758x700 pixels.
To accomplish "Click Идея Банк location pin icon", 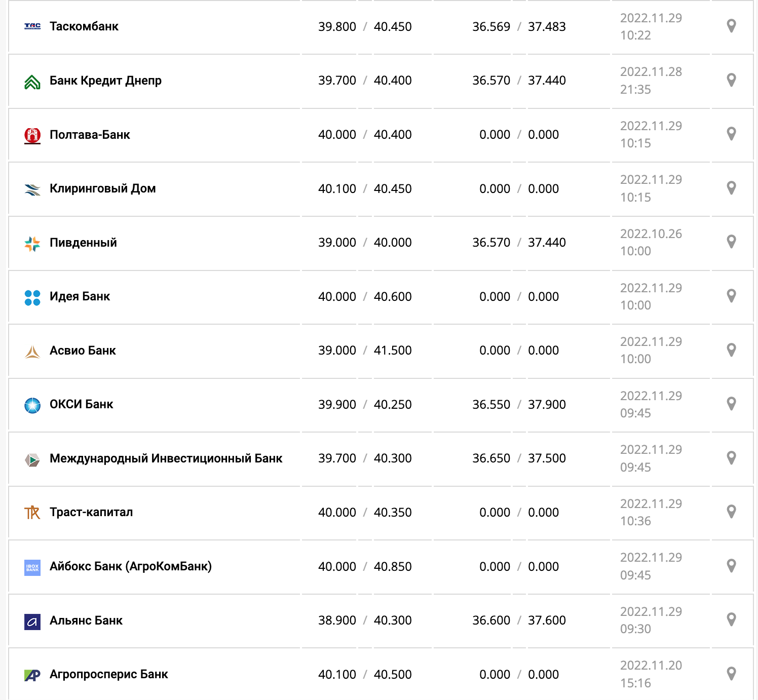I will click(x=731, y=296).
